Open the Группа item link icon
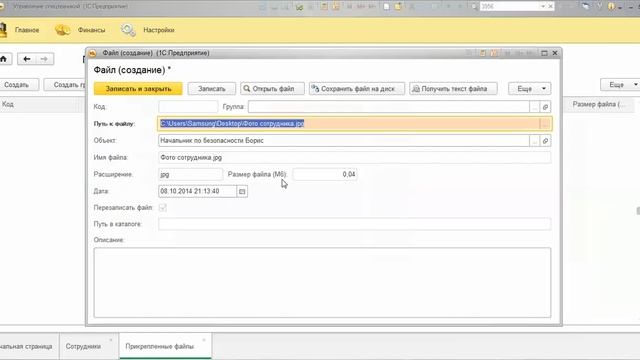Viewport: 640px width, 360px height. pos(545,107)
